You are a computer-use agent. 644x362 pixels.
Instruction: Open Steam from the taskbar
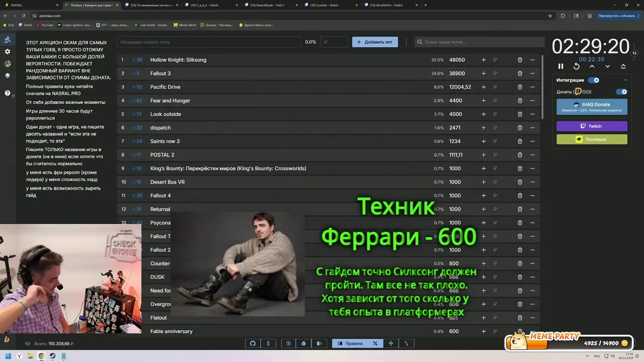pyautogui.click(x=52, y=356)
